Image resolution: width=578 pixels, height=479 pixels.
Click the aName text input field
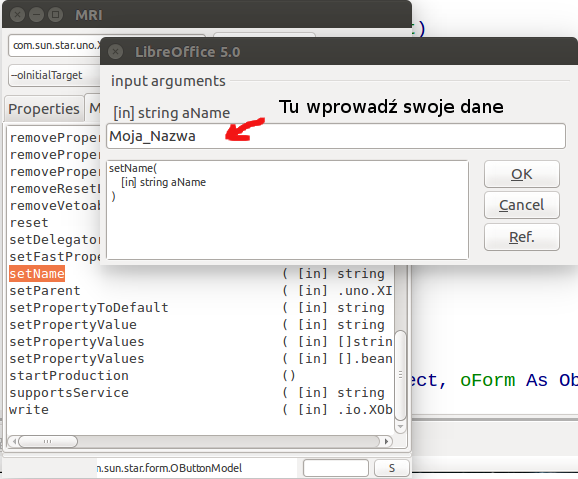click(336, 136)
